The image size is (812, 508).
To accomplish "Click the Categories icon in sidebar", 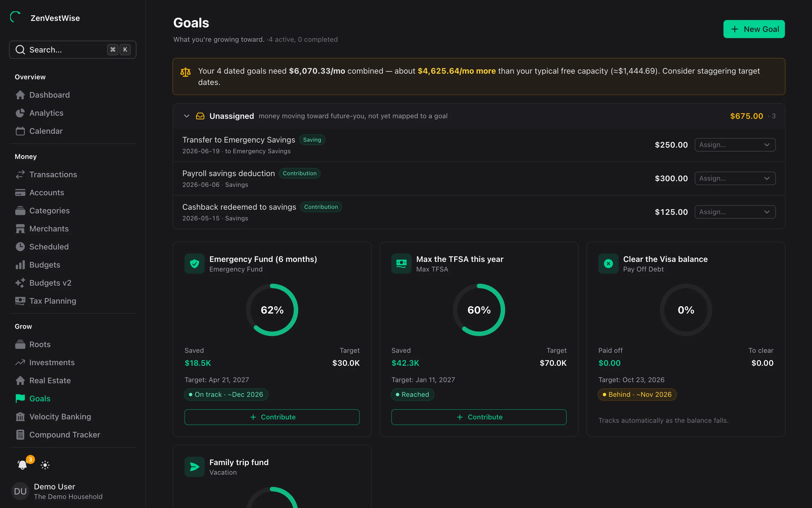I will 20,211.
